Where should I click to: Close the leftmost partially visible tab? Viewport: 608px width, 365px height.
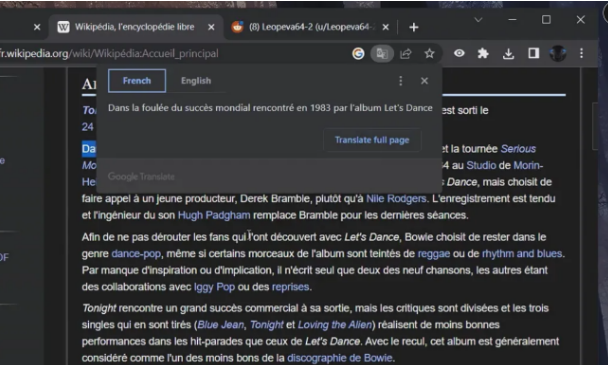[37, 27]
